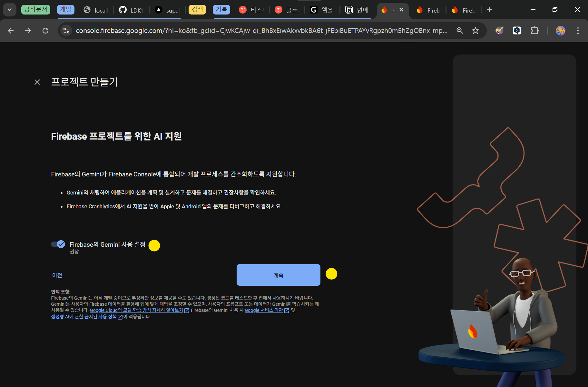The image size is (588, 387).
Task: Click the external link icon after 알아보기
Action: point(187,311)
